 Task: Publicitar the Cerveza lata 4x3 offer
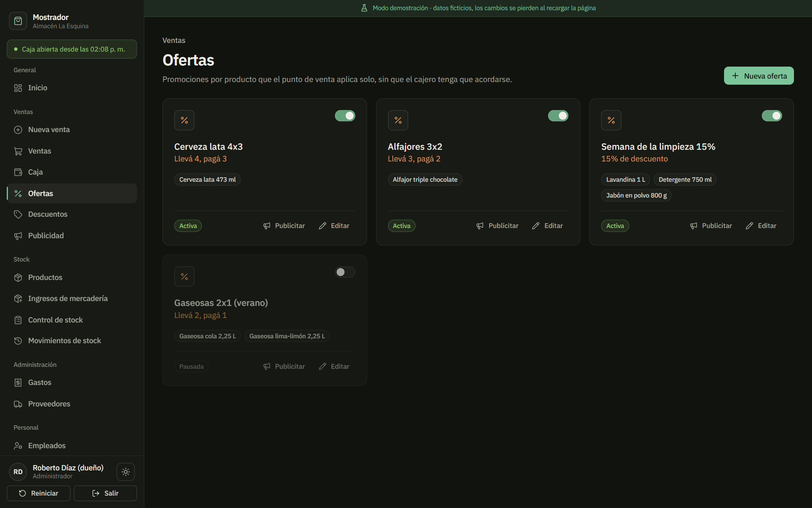coord(284,226)
